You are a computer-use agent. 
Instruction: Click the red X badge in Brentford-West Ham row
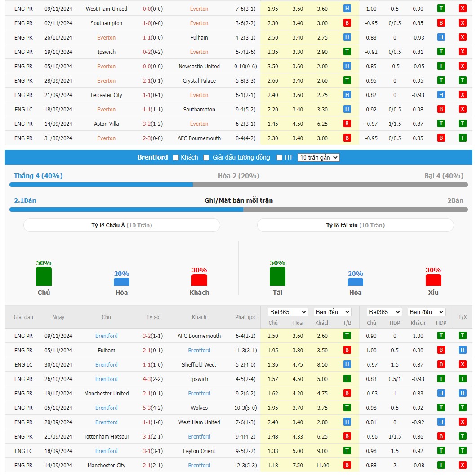[x=463, y=422]
